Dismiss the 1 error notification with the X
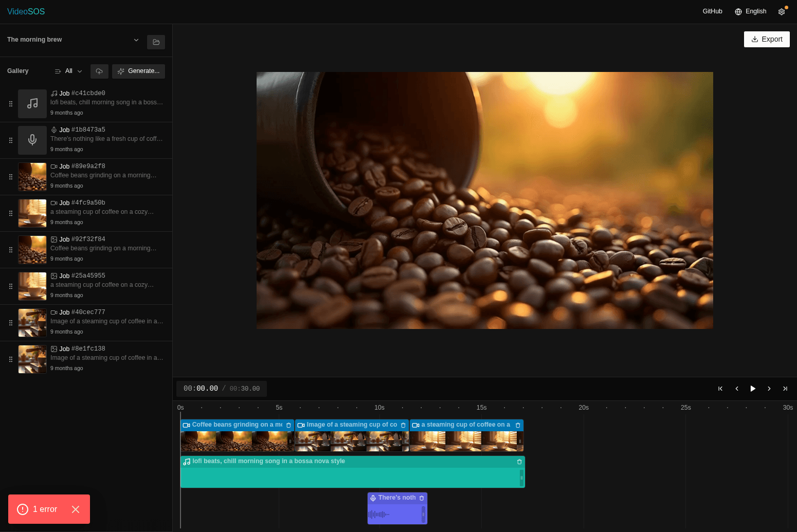Viewport: 797px width, 532px height. [76, 509]
